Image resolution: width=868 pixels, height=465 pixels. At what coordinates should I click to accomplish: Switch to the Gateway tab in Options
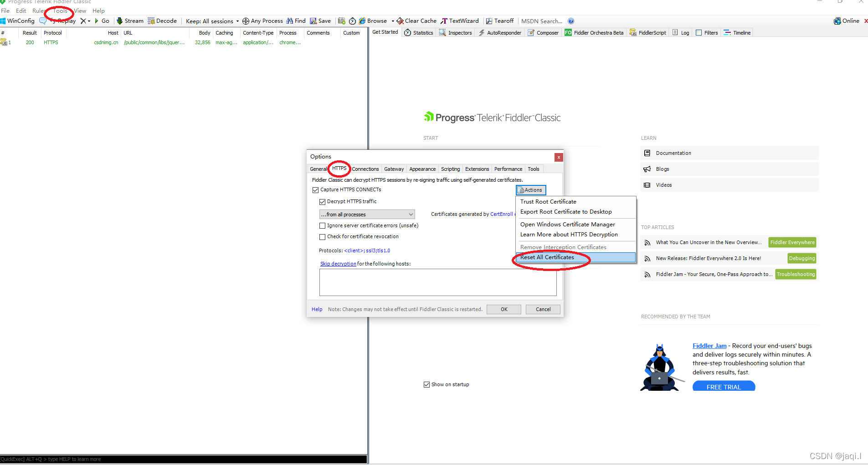click(394, 169)
